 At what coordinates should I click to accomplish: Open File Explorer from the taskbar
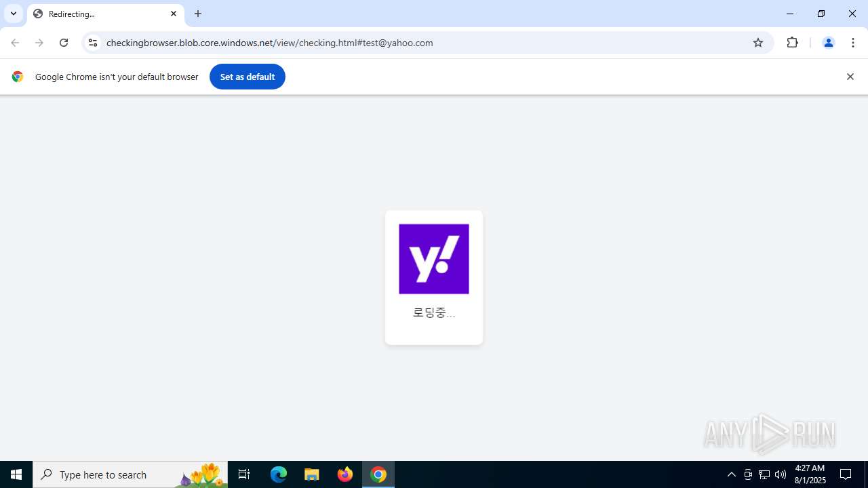pos(312,474)
